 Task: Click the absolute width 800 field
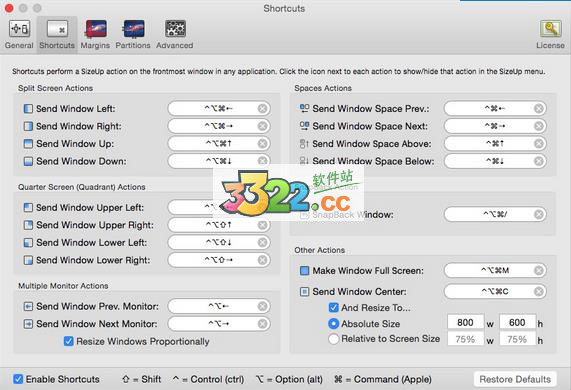pyautogui.click(x=465, y=323)
